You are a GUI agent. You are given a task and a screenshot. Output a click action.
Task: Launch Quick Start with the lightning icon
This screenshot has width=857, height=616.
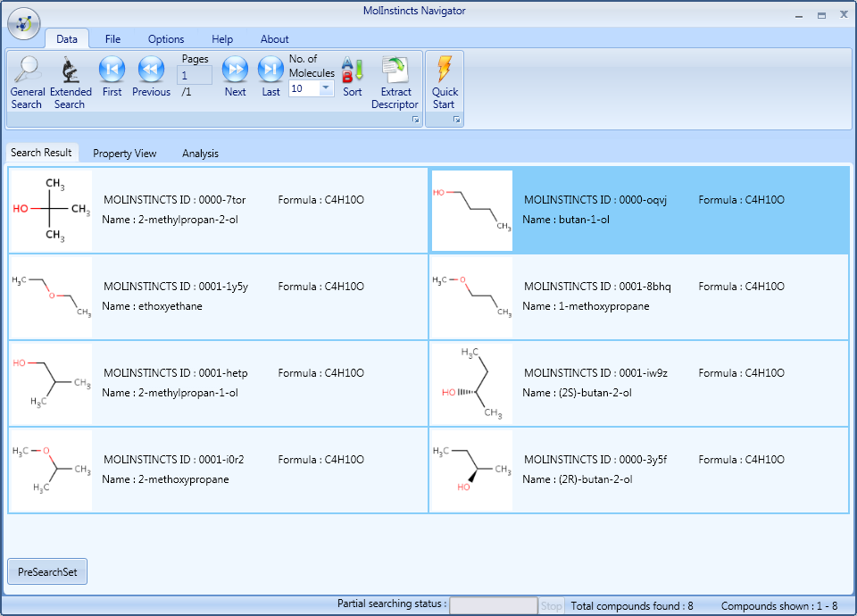(x=445, y=82)
